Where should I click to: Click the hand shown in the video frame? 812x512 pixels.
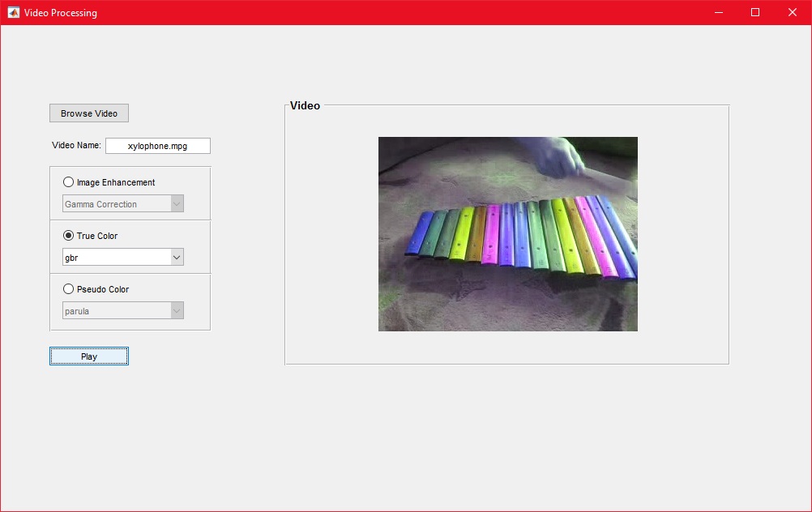tap(559, 152)
